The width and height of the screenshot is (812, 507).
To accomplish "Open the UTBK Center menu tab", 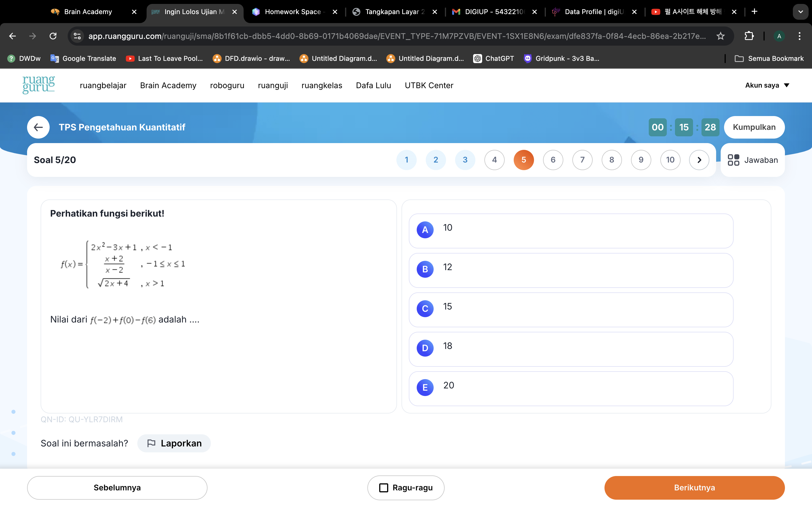I will tap(429, 85).
